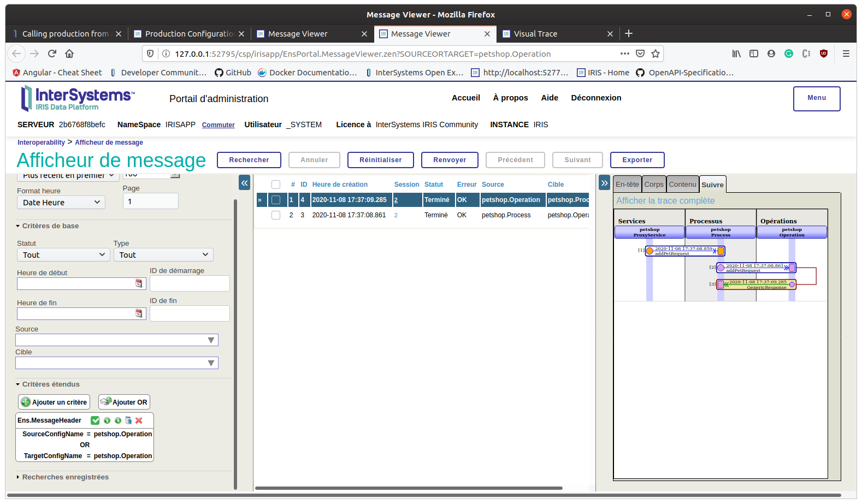
Task: Toggle the select-all checkbox in the table header
Action: [x=276, y=185]
